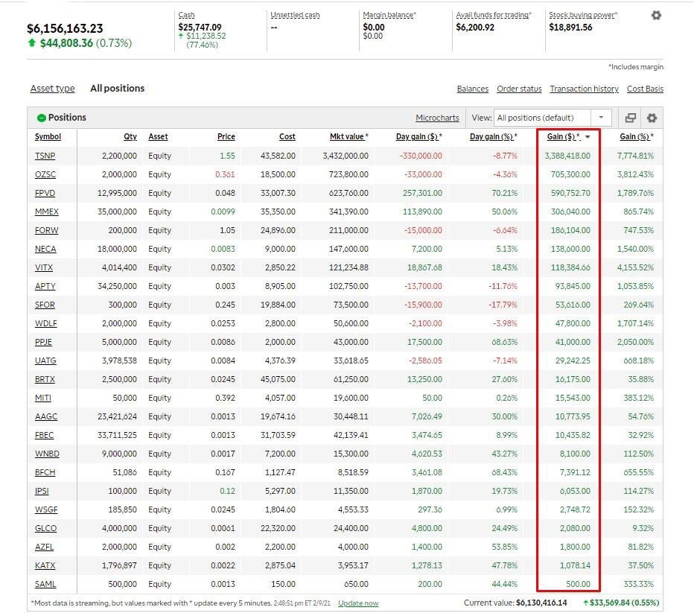Open Cost Basis page
The width and height of the screenshot is (694, 616).
[x=645, y=89]
